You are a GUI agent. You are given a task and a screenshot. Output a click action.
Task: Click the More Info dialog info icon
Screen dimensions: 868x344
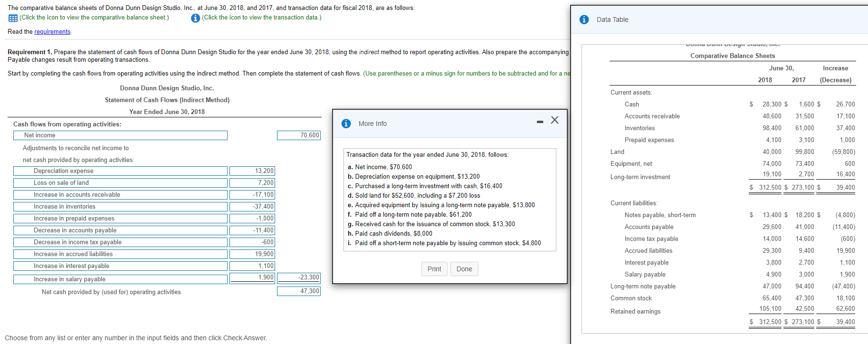(346, 124)
